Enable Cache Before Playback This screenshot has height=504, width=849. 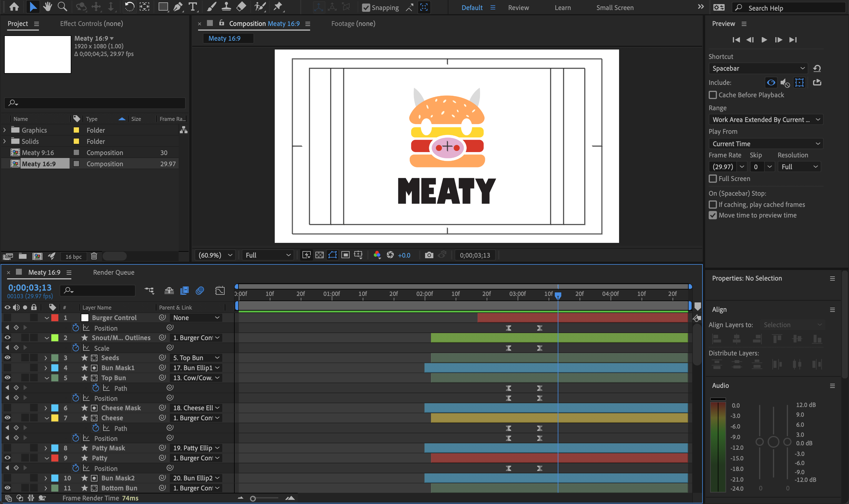(713, 95)
